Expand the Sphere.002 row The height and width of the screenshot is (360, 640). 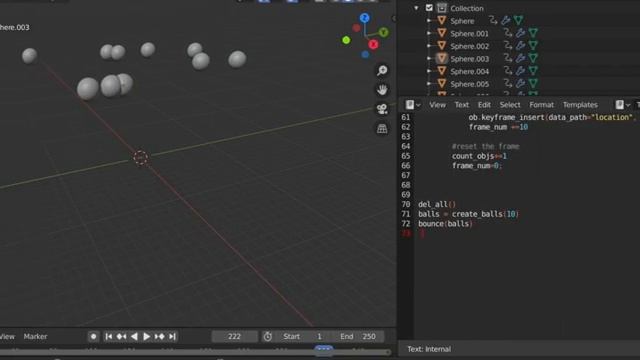tap(429, 46)
